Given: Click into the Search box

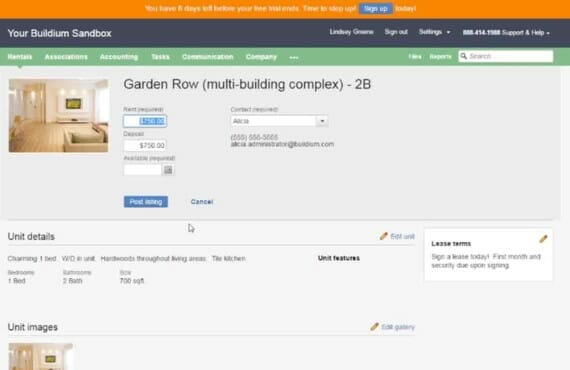Looking at the screenshot, I should [x=506, y=56].
